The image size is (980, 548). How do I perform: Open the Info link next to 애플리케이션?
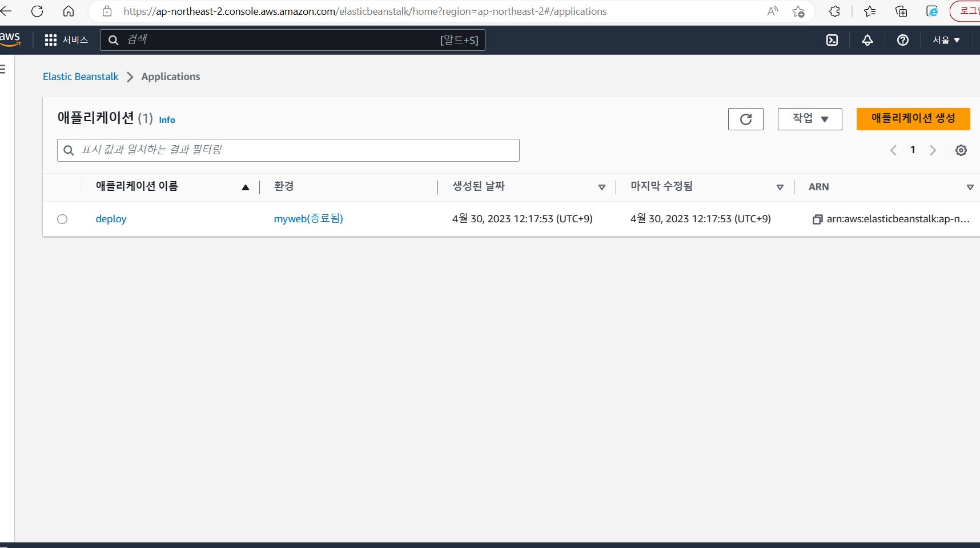167,120
